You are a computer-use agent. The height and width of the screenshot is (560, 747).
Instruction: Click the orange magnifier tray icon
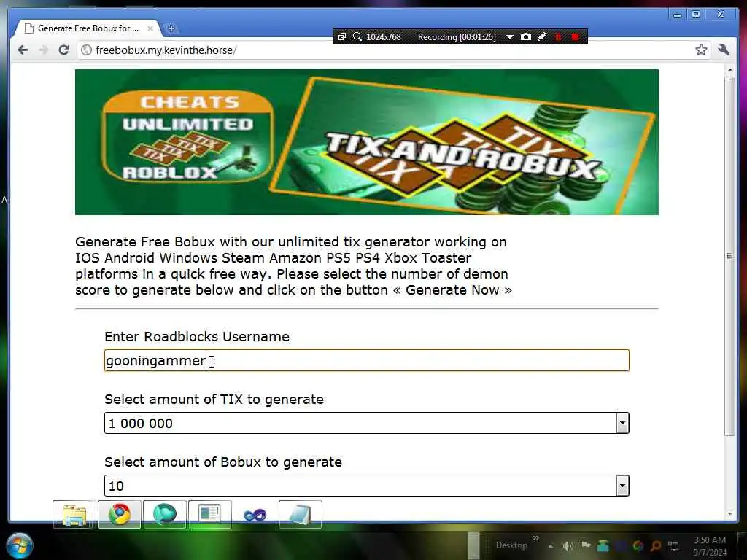coord(656,546)
